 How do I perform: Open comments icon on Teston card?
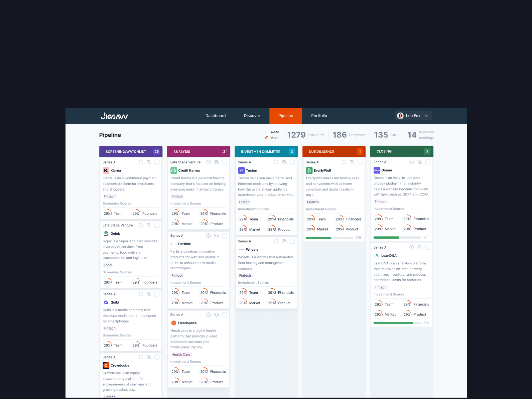(x=284, y=162)
